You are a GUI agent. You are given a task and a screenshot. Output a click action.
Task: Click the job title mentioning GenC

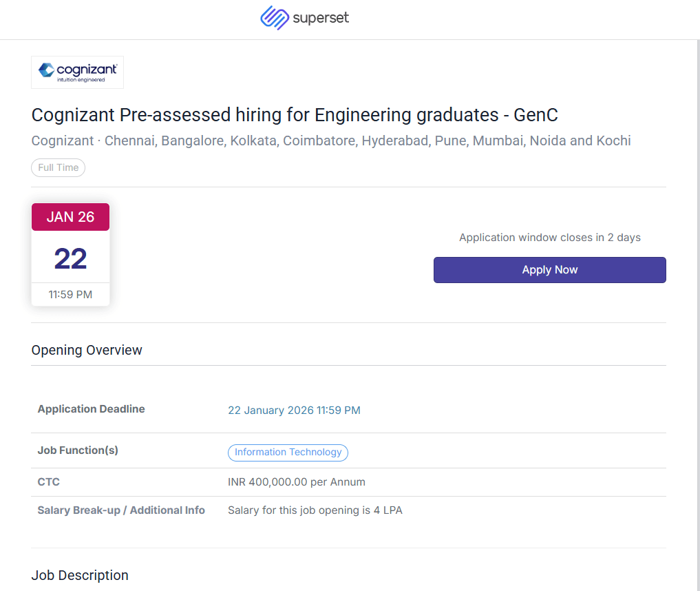click(x=295, y=115)
